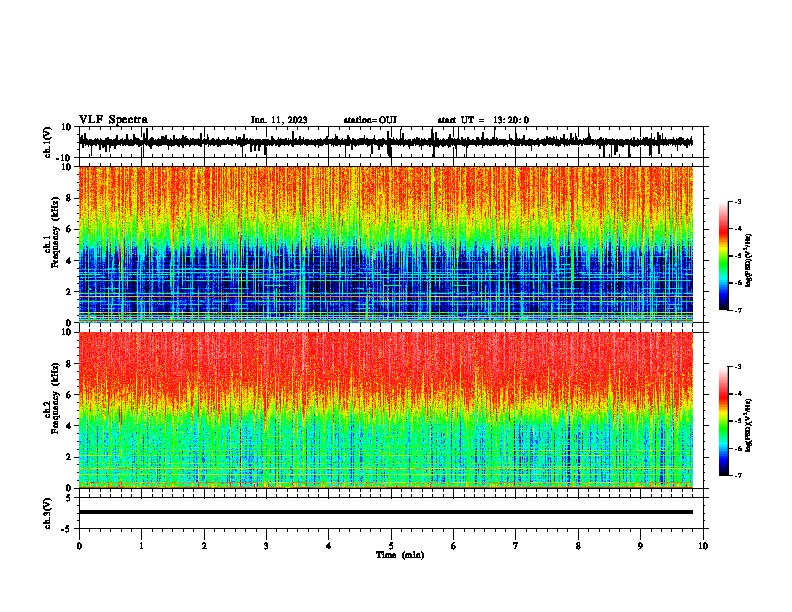Screen dimensions: 792x612
Task: Click the ch.1 spectrogram color scale bar
Action: pyautogui.click(x=723, y=256)
